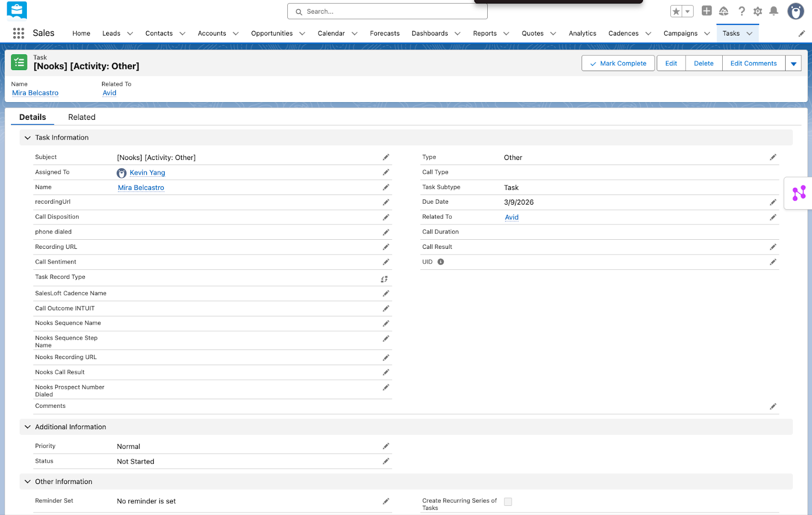Edit the Nooks Call Result pencil icon
This screenshot has height=515, width=812.
click(x=386, y=372)
